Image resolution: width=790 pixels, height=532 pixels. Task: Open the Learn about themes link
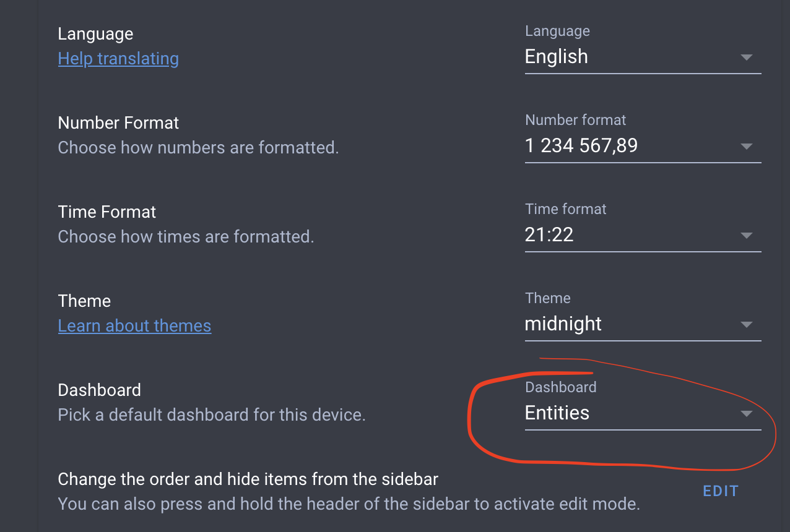tap(134, 326)
